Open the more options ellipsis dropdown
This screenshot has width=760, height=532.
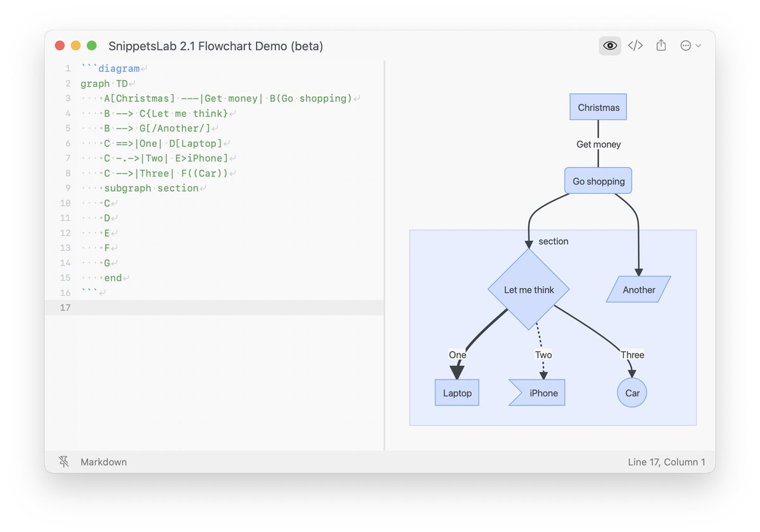tap(690, 46)
